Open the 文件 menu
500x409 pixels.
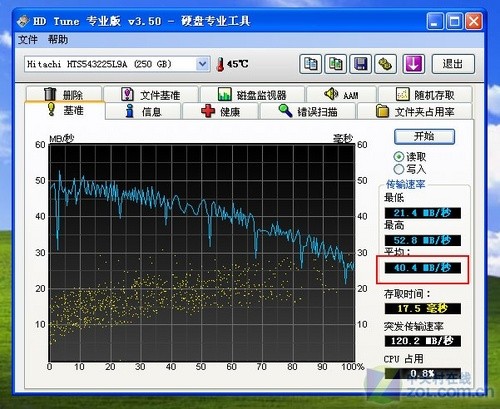click(x=27, y=40)
